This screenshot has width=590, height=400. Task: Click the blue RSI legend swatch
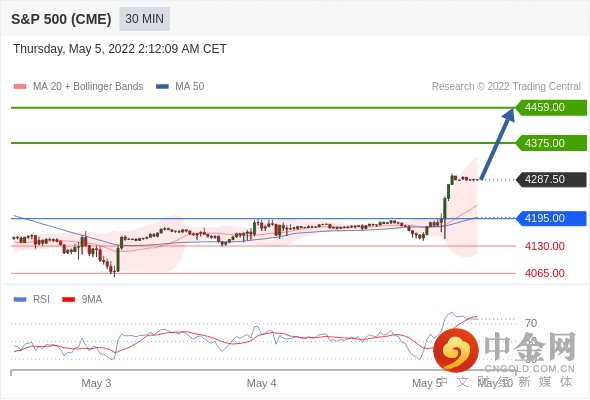click(x=20, y=300)
